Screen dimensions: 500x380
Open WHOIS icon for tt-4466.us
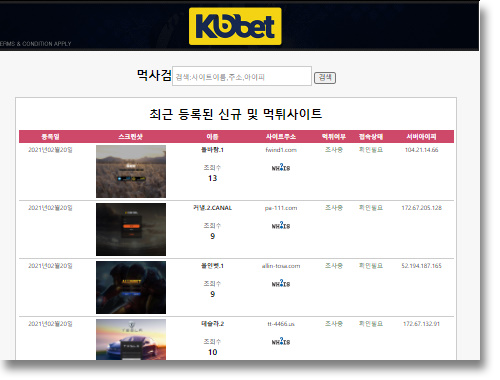click(x=281, y=341)
